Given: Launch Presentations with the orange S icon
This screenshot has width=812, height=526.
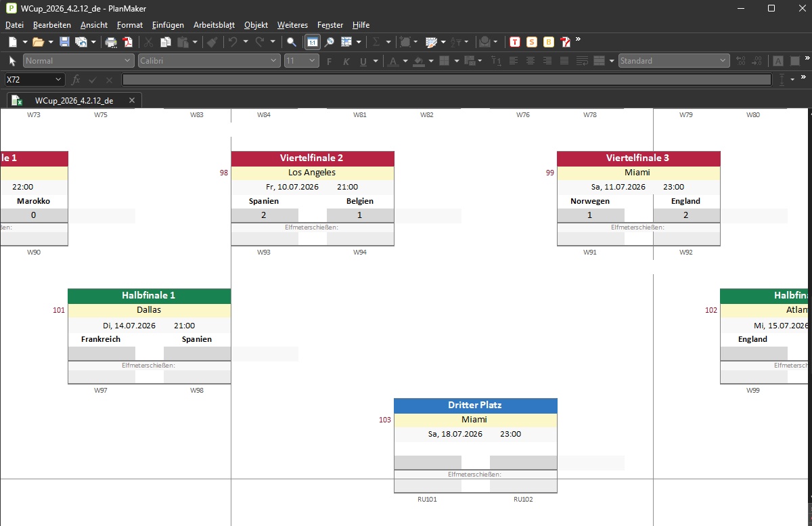Looking at the screenshot, I should coord(532,42).
